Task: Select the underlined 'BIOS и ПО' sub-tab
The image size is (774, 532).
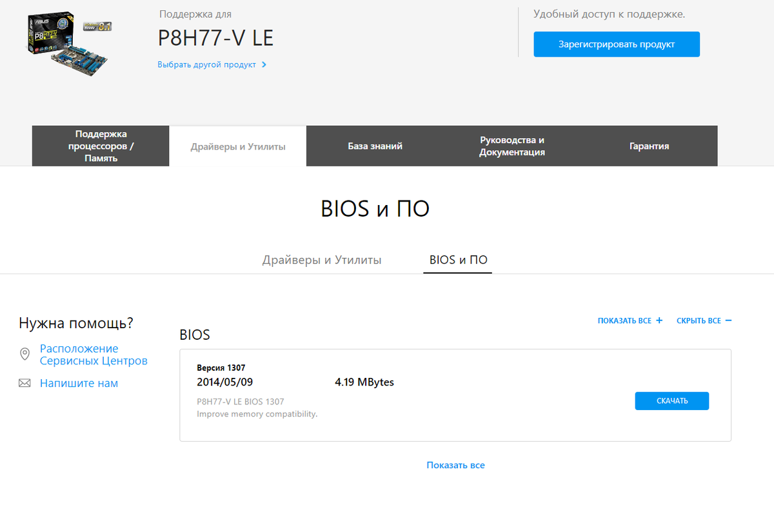Action: point(458,260)
